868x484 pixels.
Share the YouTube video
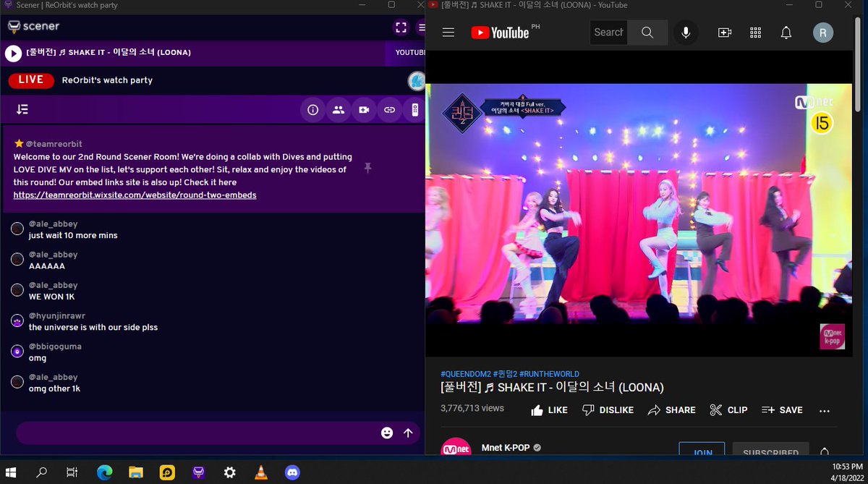(x=671, y=410)
